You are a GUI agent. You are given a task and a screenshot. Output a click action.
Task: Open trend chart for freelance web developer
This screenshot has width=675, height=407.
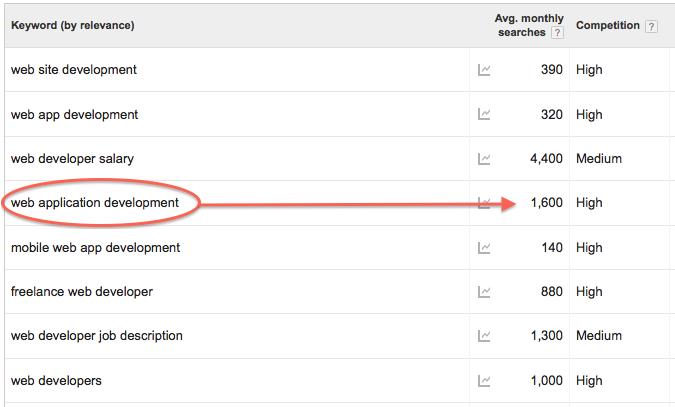click(484, 292)
